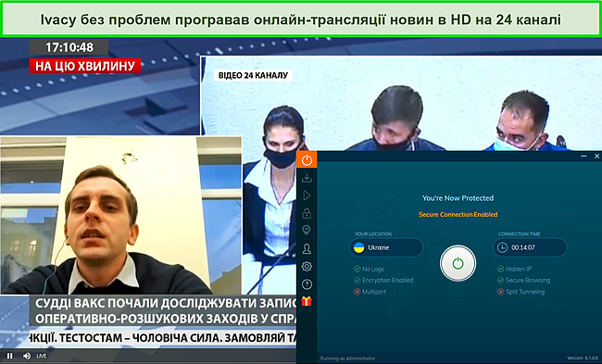Screen dimensions: 602x364
Task: Click the LIVE indicator in player
Action: coord(42,356)
